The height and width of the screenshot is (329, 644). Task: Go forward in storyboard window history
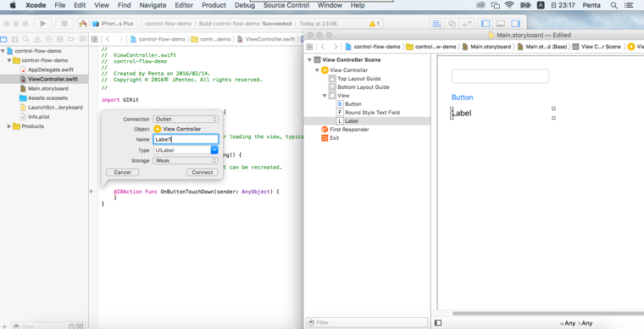coord(336,47)
